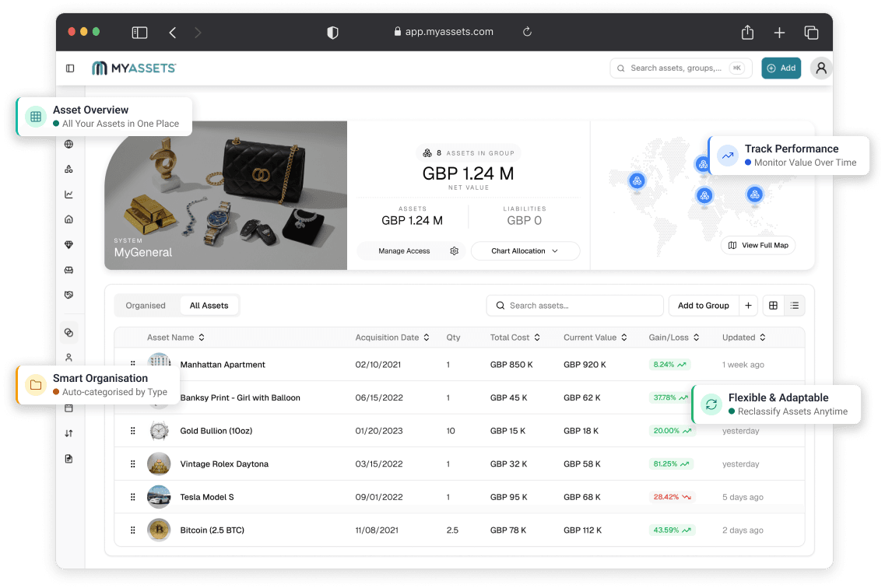
Task: Open the sofa icon in sidebar
Action: 68,270
